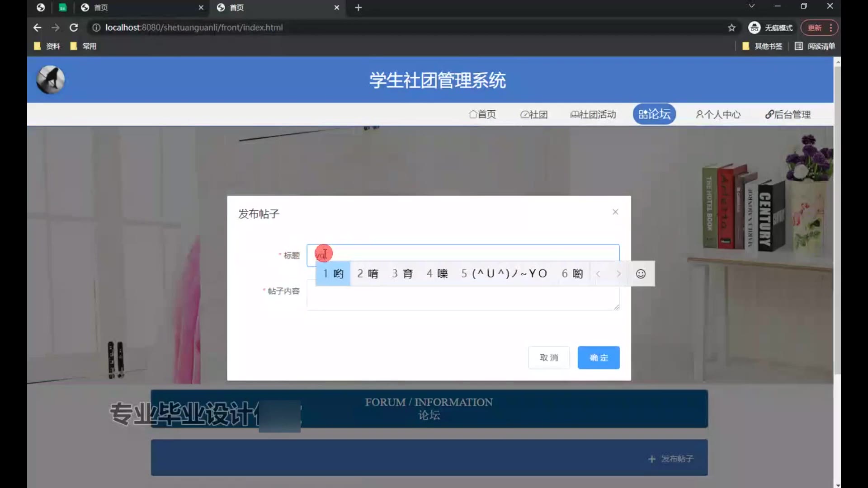Click the 确定 confirm button

pyautogui.click(x=599, y=358)
